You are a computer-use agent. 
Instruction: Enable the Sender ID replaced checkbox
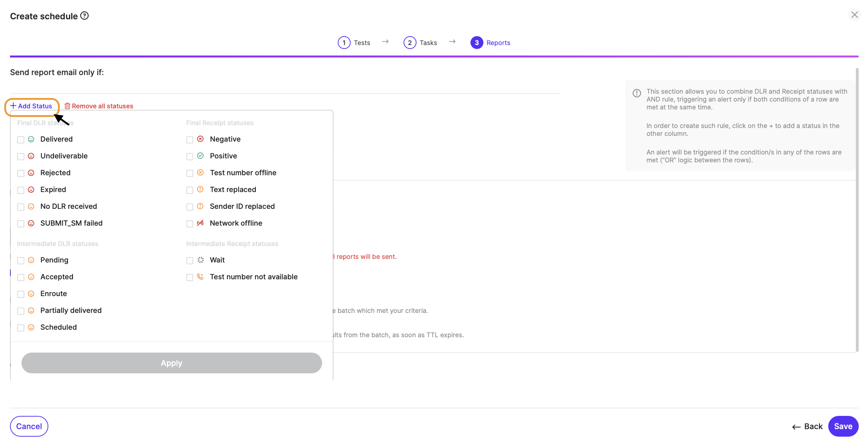(190, 207)
